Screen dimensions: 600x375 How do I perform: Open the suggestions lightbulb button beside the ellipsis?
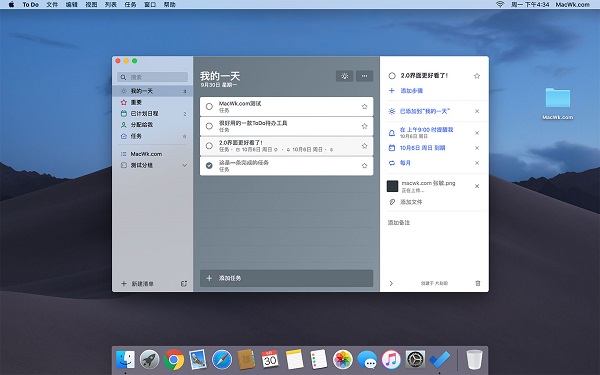point(344,76)
